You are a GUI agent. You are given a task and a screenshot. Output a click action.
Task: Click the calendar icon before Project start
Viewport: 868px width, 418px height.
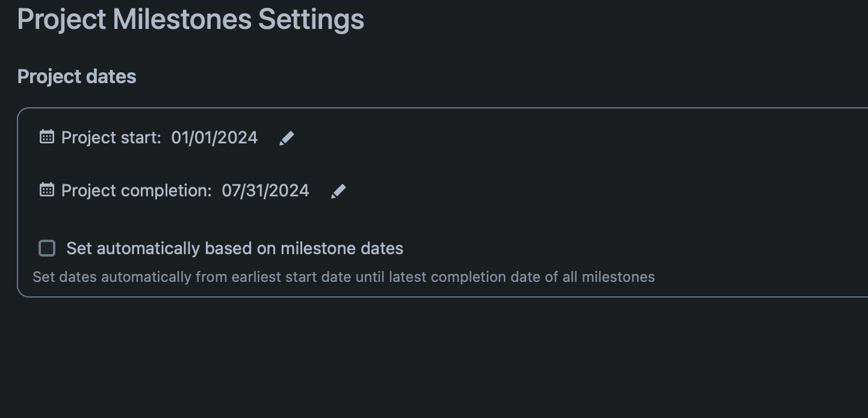(x=46, y=137)
